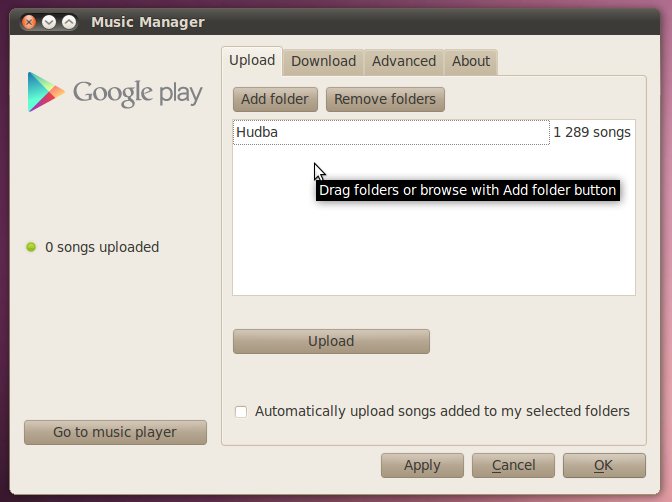Click the Google Play logo
This screenshot has width=672, height=502.
115,92
